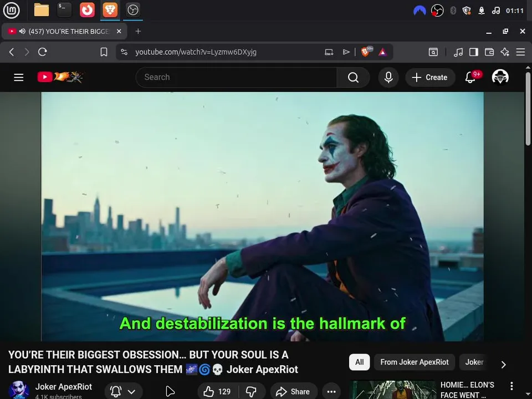Go to YouTube home via logo
This screenshot has width=532, height=399.
(60, 77)
